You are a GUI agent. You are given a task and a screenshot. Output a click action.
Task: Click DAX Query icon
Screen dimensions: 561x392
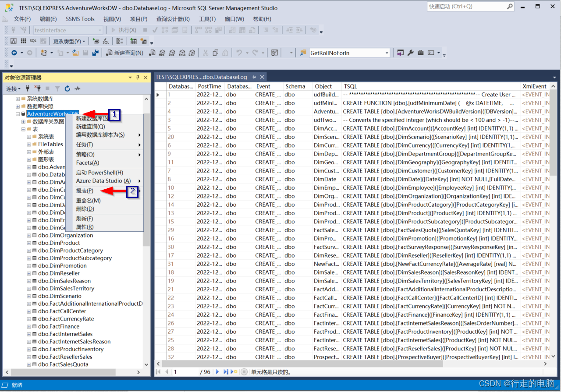click(192, 53)
